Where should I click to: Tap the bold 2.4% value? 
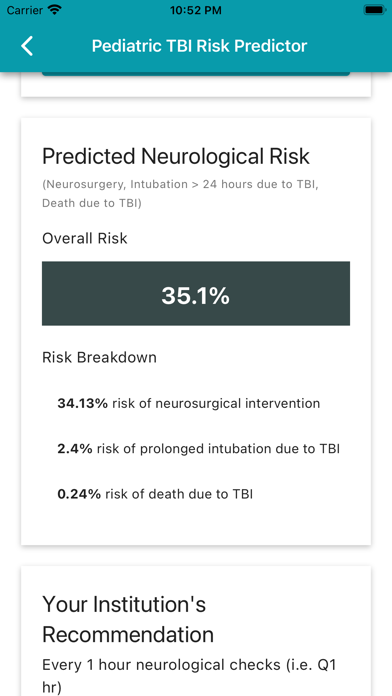pyautogui.click(x=75, y=449)
